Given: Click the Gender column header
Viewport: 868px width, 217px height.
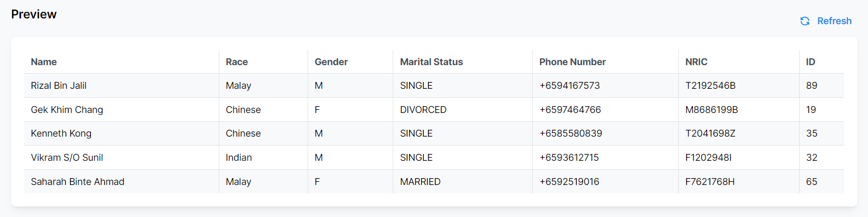Looking at the screenshot, I should (331, 62).
